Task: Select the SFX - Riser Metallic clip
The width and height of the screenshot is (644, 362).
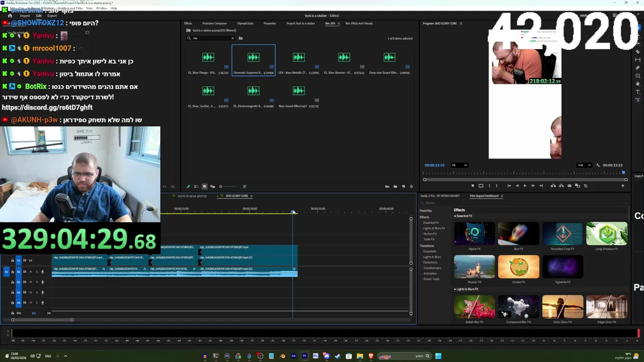Action: (x=298, y=57)
